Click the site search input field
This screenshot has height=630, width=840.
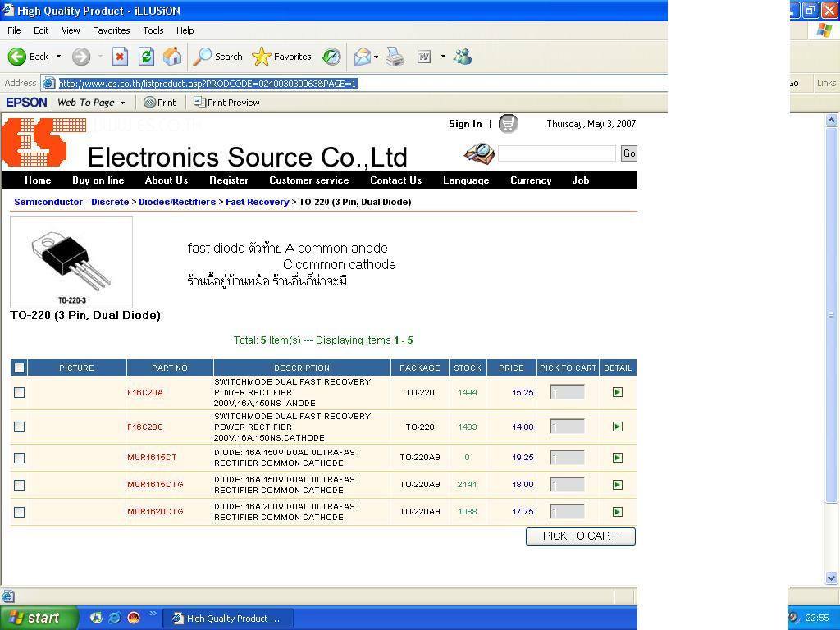pos(557,153)
